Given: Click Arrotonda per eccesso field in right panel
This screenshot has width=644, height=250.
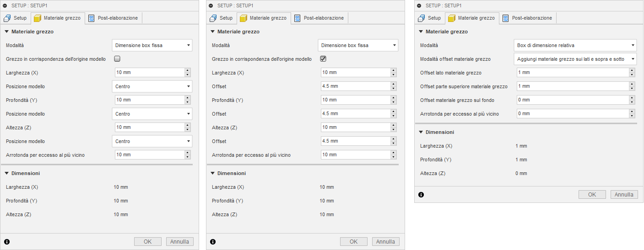Looking at the screenshot, I should pos(573,114).
